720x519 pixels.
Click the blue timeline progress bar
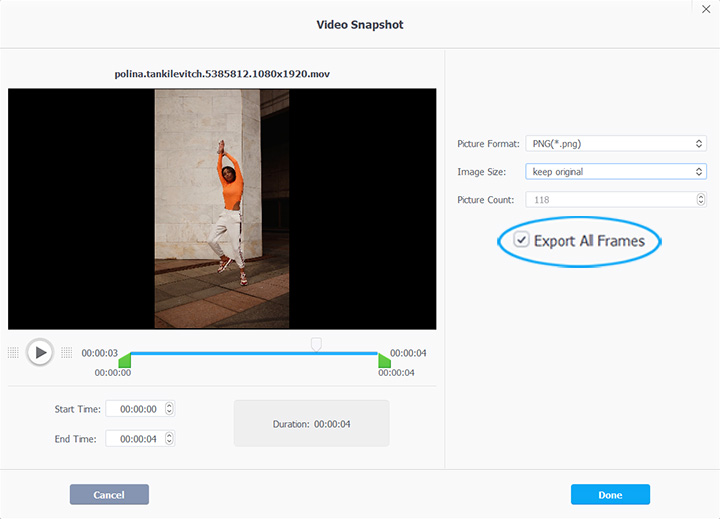[x=220, y=353]
